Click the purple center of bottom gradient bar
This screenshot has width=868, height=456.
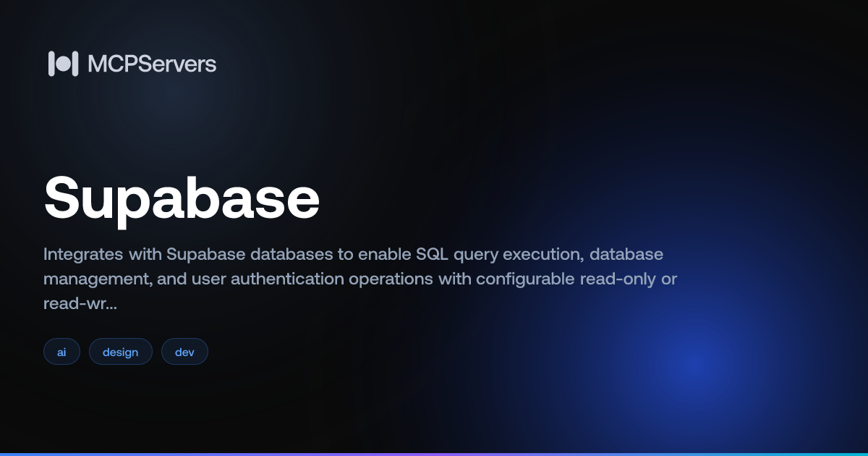pyautogui.click(x=434, y=454)
